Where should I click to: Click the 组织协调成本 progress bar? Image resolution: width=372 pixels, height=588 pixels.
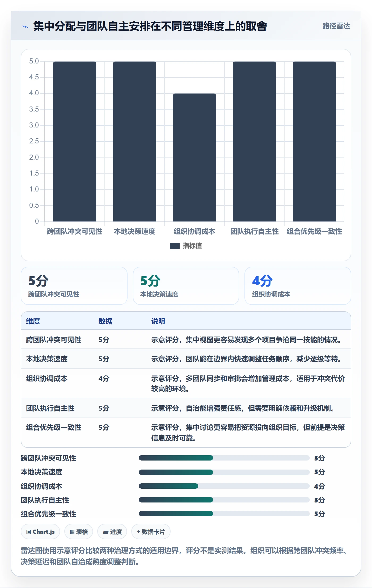pyautogui.click(x=224, y=486)
